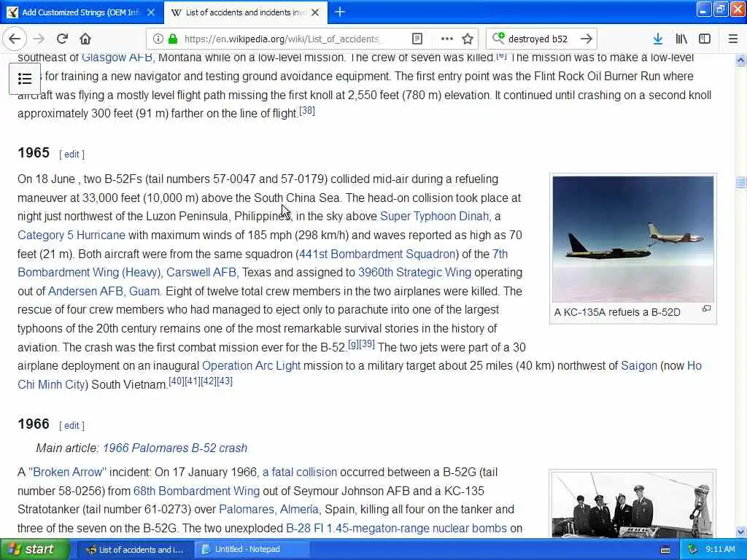Viewport: 747px width, 560px height.
Task: Go back to the previous page
Action: 15,39
